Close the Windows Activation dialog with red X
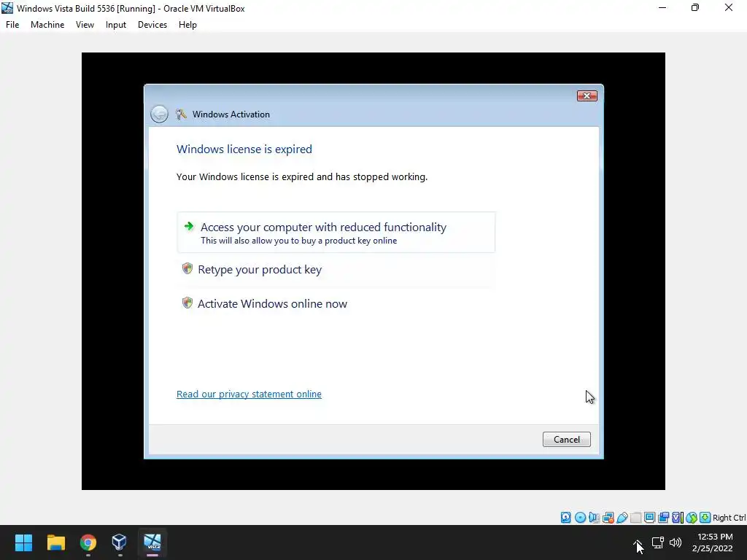This screenshot has height=560, width=747. point(587,96)
